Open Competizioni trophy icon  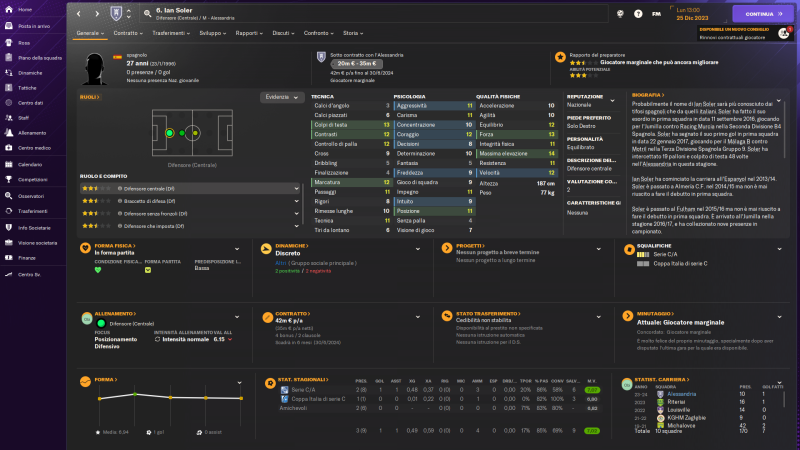[x=9, y=179]
